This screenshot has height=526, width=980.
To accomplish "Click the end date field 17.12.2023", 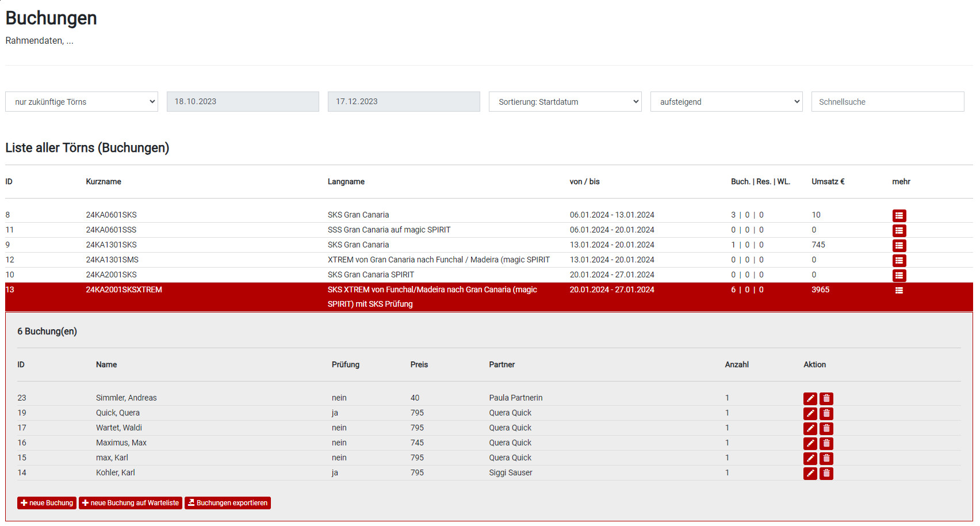I will coord(404,102).
